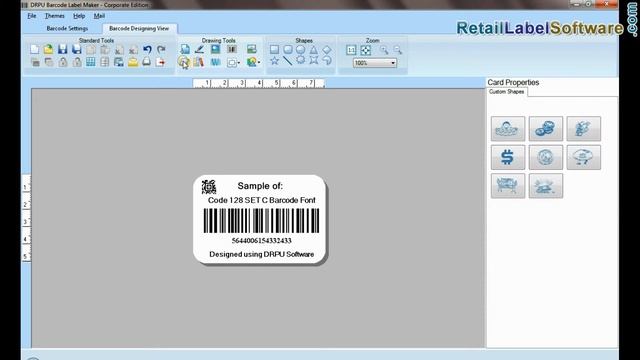Expand the shape tool dropdown arrow in Drawing Tools
Screen dimensions: 640x360
[x=238, y=63]
